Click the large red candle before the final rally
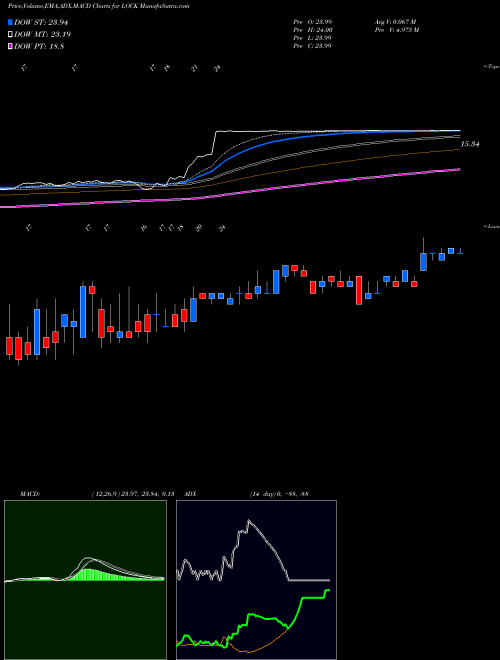The image size is (500, 660). click(359, 290)
